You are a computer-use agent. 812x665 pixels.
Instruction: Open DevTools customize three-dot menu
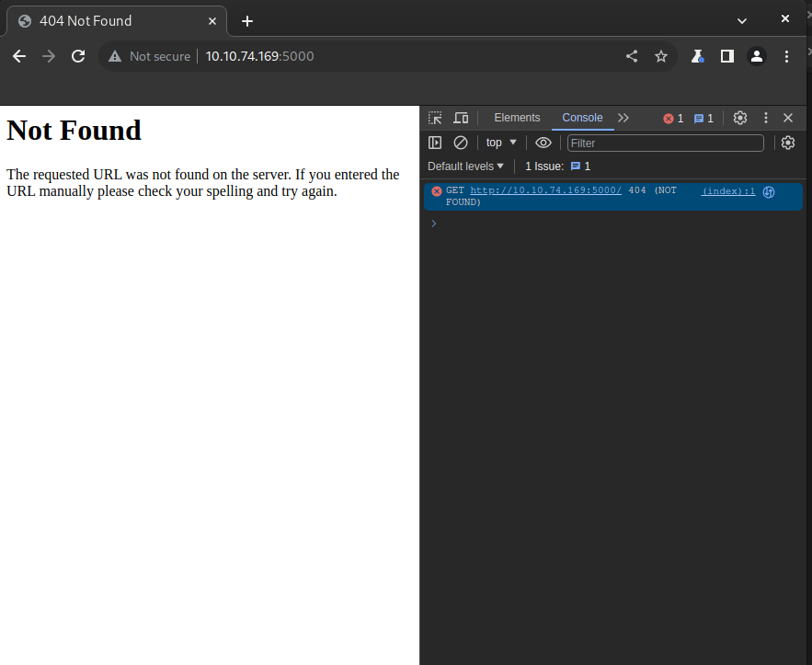click(766, 118)
